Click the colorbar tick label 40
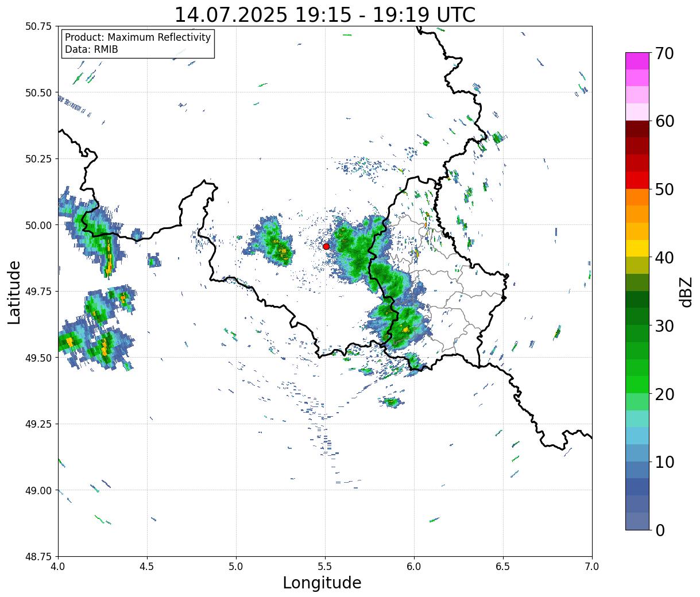700x597 pixels. (x=664, y=258)
